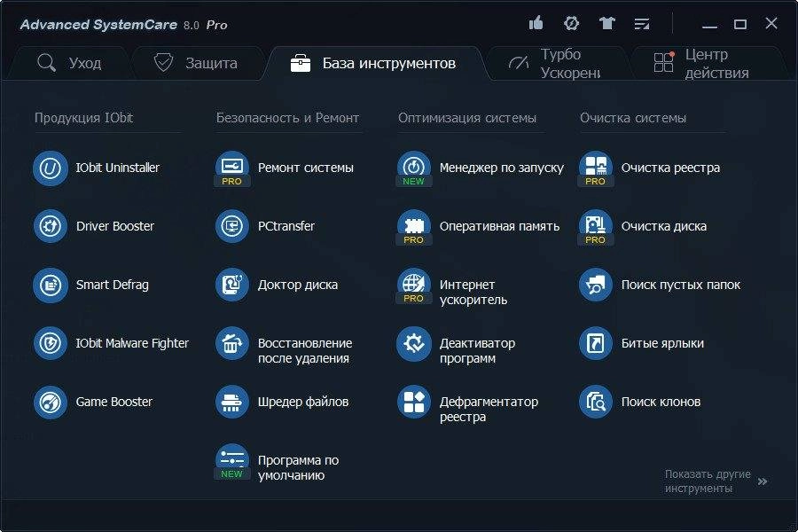Click the Интернет ускоритель globe icon

[x=414, y=286]
